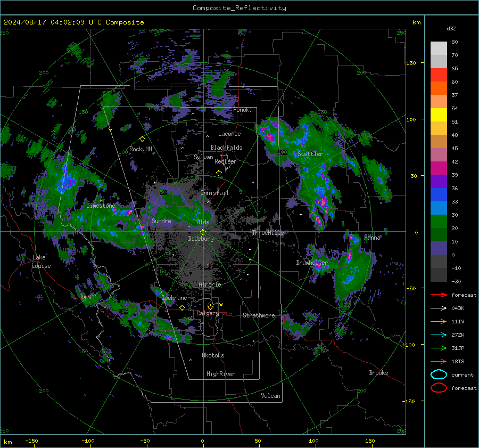Click the Airdrie city label
The height and width of the screenshot is (448, 479).
(210, 284)
